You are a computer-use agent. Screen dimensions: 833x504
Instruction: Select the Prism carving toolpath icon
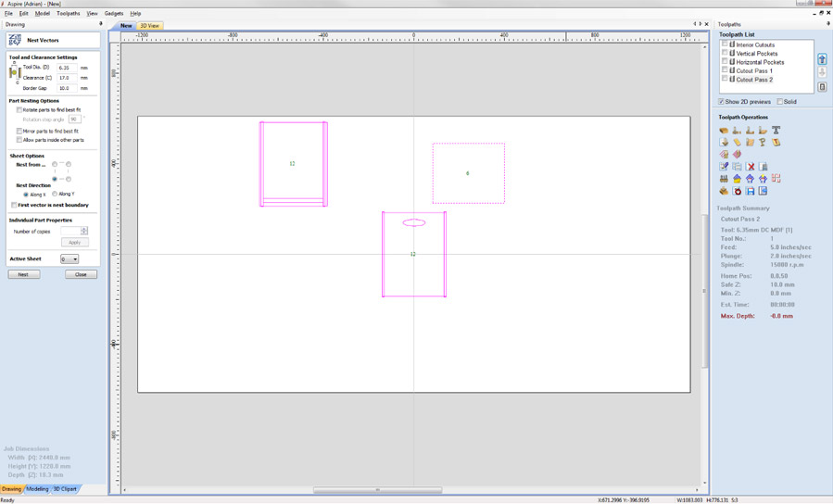click(763, 143)
